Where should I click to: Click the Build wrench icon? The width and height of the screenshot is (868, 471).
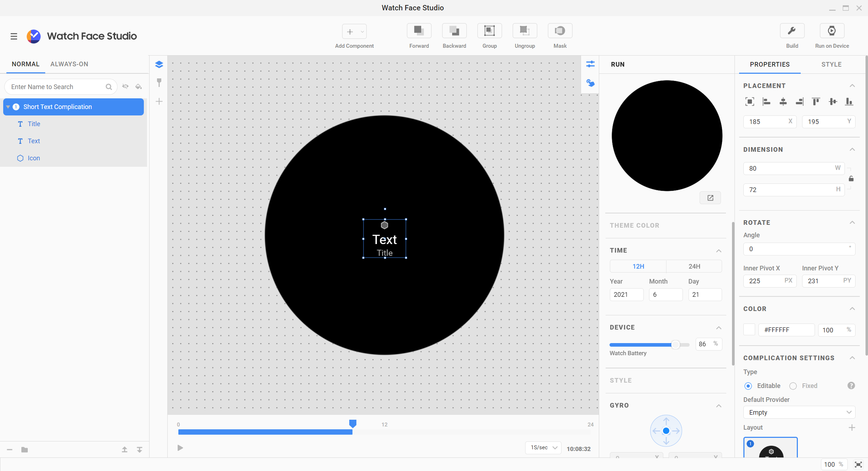(x=792, y=31)
